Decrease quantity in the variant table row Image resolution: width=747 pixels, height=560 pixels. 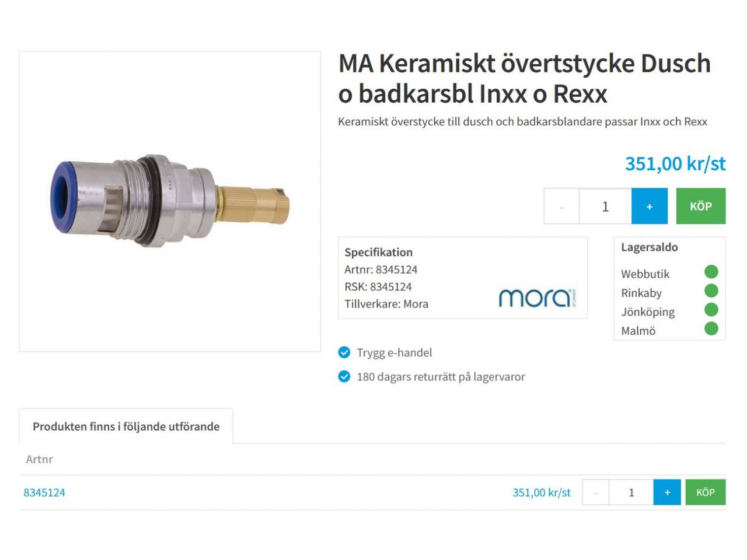coord(596,492)
